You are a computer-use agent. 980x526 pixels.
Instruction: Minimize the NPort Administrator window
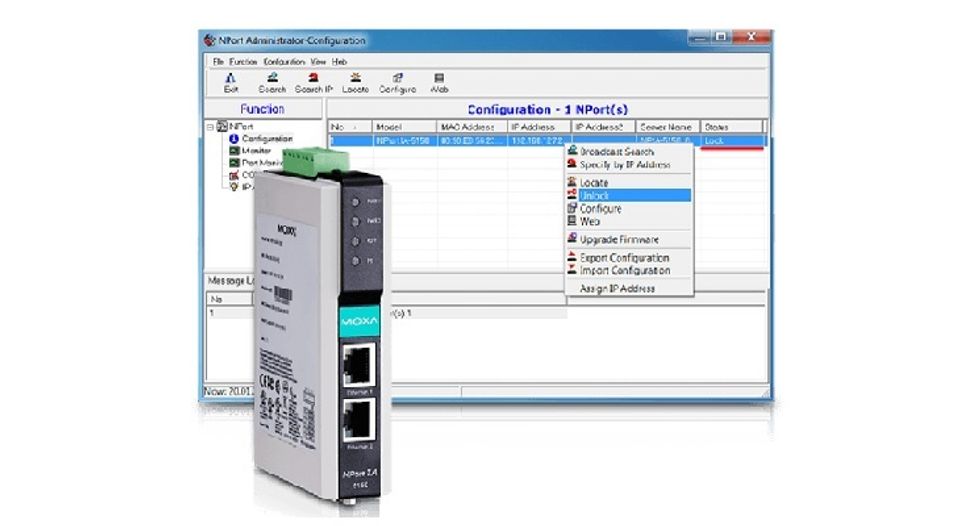tap(701, 37)
